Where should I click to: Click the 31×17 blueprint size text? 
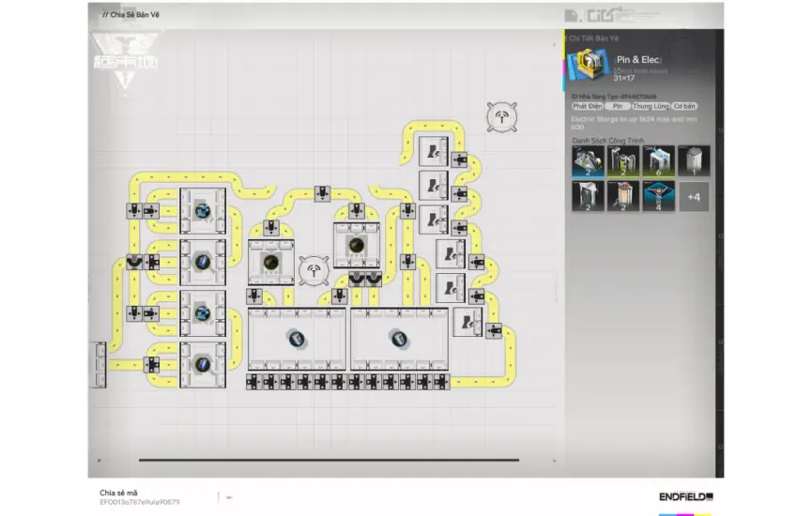[624, 78]
